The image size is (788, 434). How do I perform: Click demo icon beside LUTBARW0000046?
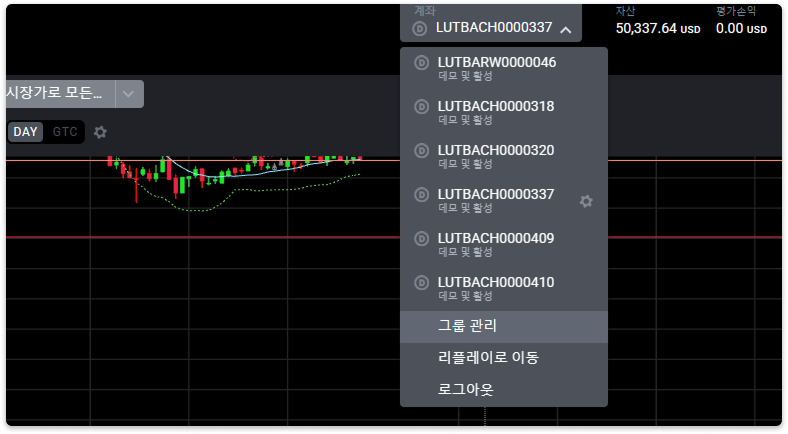click(x=421, y=63)
